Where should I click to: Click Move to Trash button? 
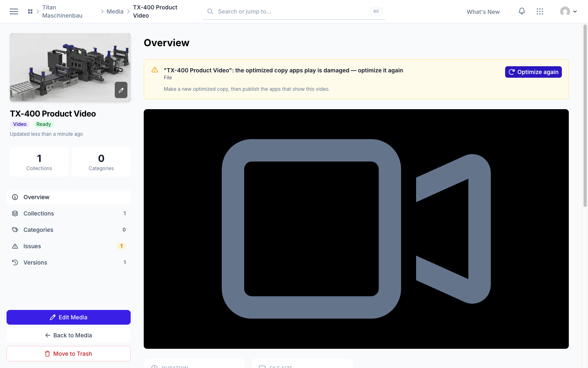pos(69,354)
